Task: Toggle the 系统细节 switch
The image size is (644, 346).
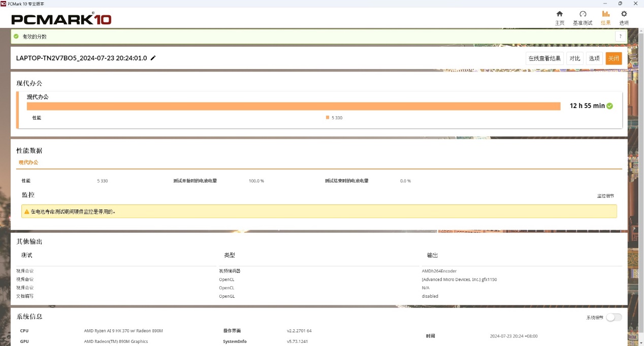Action: click(614, 317)
